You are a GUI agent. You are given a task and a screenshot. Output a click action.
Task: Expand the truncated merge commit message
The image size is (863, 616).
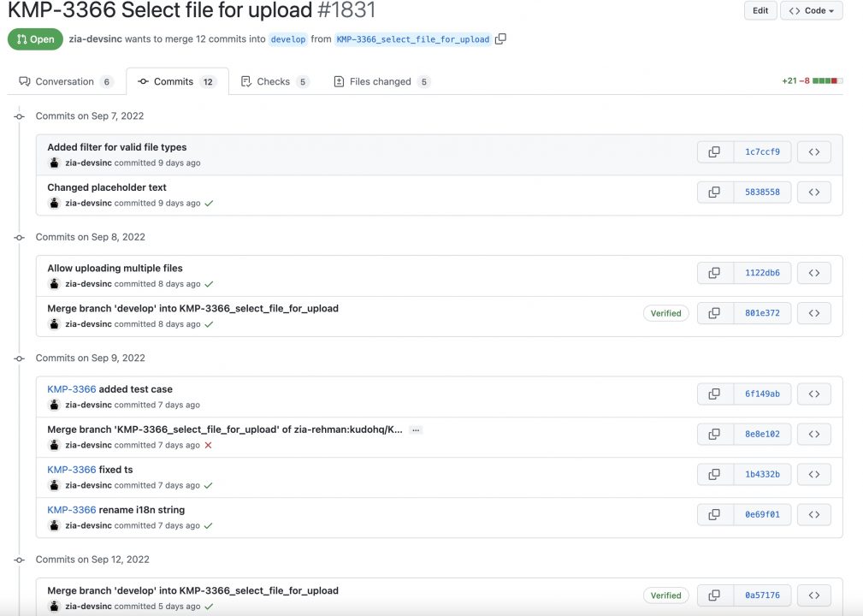coord(416,429)
